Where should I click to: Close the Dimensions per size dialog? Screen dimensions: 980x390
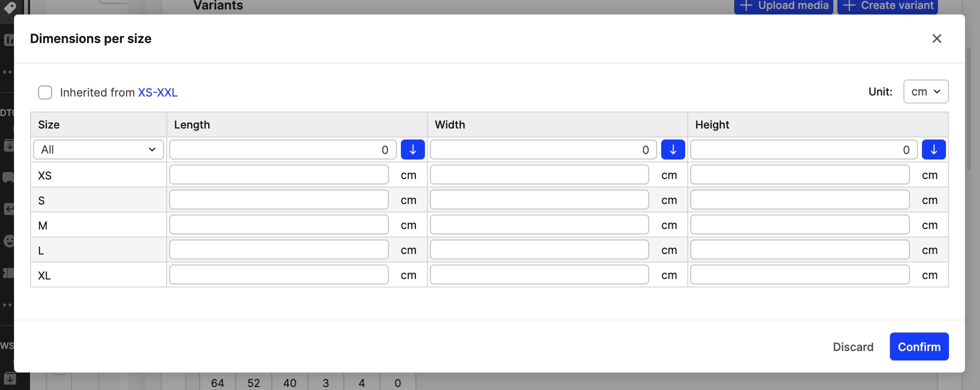pyautogui.click(x=937, y=38)
